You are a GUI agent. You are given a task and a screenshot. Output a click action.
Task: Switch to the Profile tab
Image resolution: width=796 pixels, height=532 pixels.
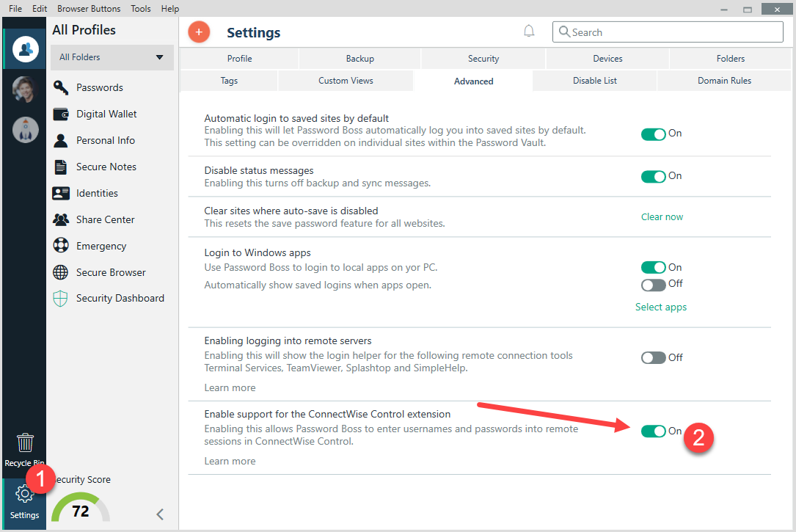tap(239, 59)
